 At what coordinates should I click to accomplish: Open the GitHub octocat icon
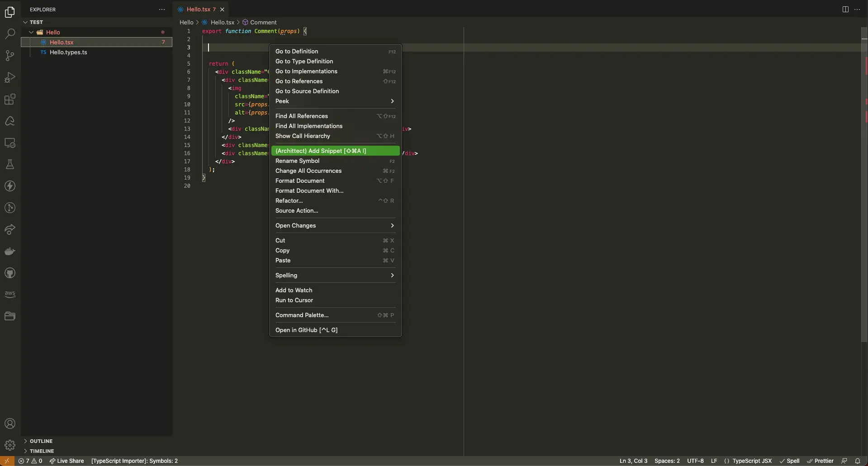click(10, 273)
